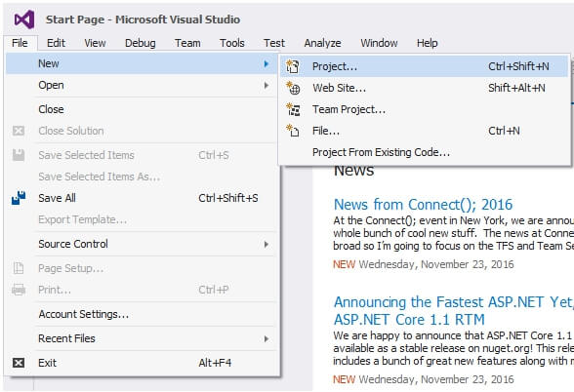Choose Team Project in New submenu
The image size is (574, 392).
(x=424, y=109)
